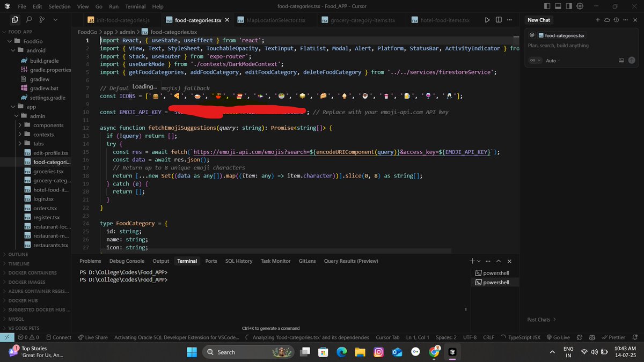Add context with @ button
Viewport: 644px width, 362px height.
tap(531, 35)
